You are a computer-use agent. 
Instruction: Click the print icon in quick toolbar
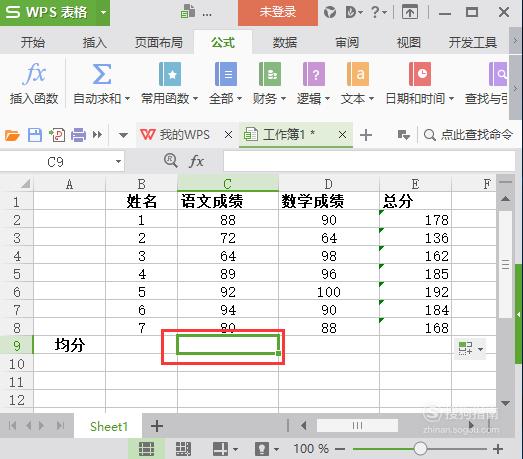click(x=78, y=135)
